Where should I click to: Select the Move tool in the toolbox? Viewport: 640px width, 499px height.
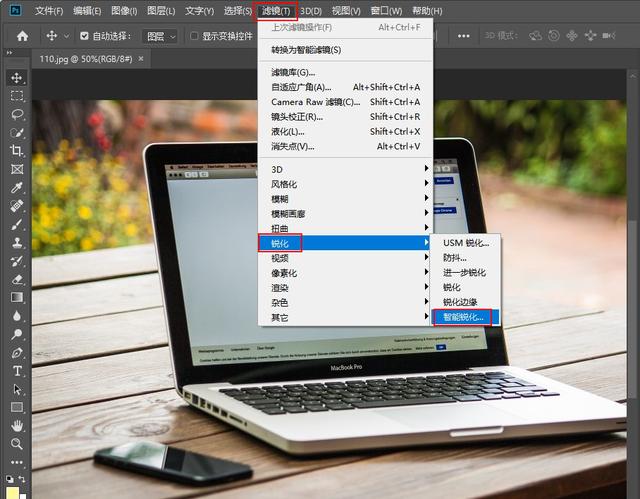click(17, 78)
